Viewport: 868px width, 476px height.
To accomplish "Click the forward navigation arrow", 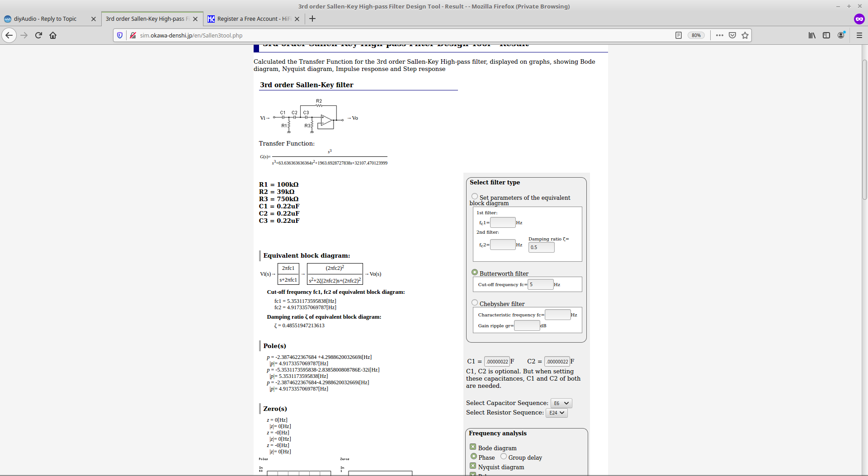I will (24, 35).
